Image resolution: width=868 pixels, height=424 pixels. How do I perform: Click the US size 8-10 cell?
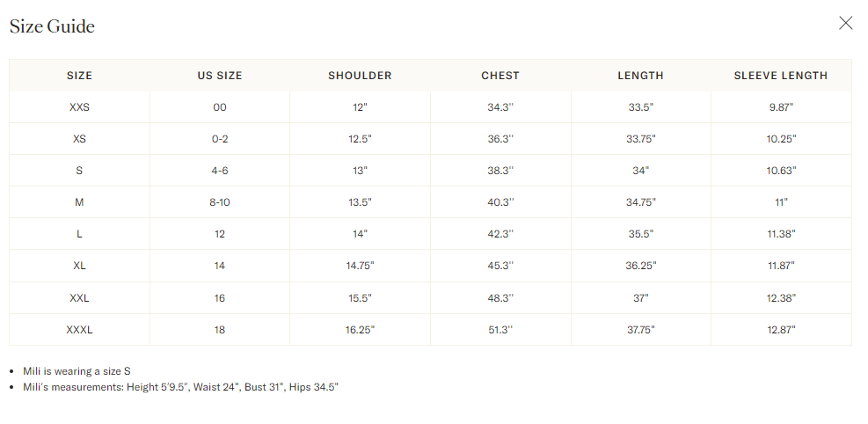[220, 202]
